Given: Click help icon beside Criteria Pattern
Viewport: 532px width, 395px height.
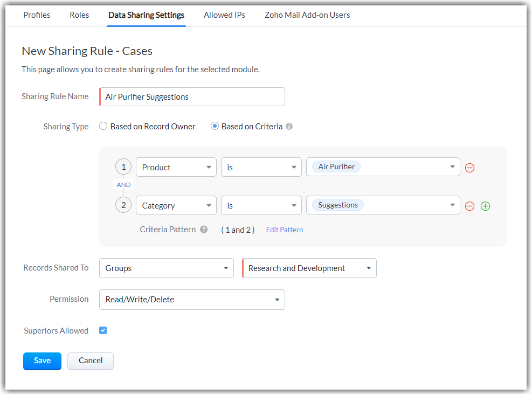Looking at the screenshot, I should [x=204, y=230].
